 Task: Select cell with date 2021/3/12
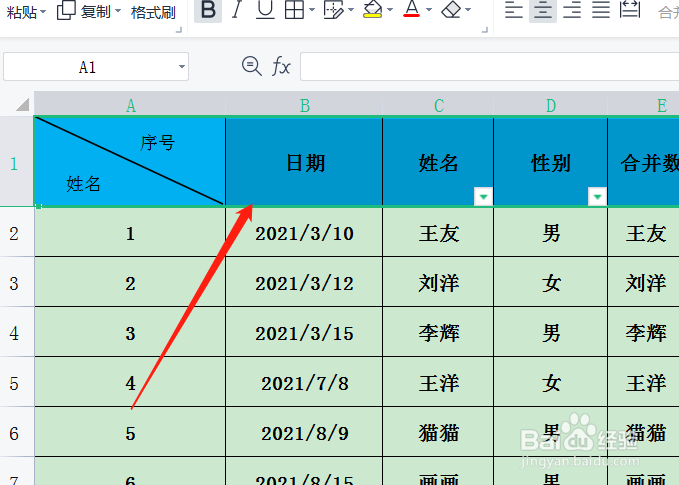click(304, 282)
